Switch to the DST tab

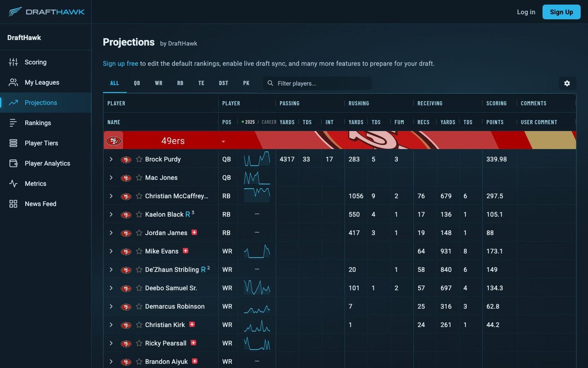223,83
